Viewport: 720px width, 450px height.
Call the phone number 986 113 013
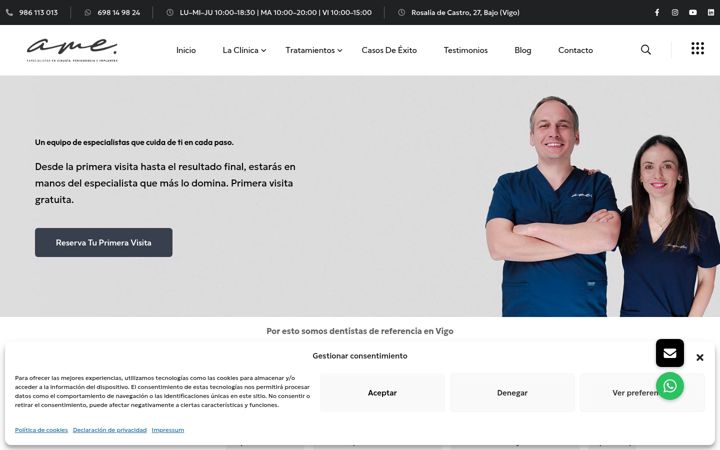point(39,12)
